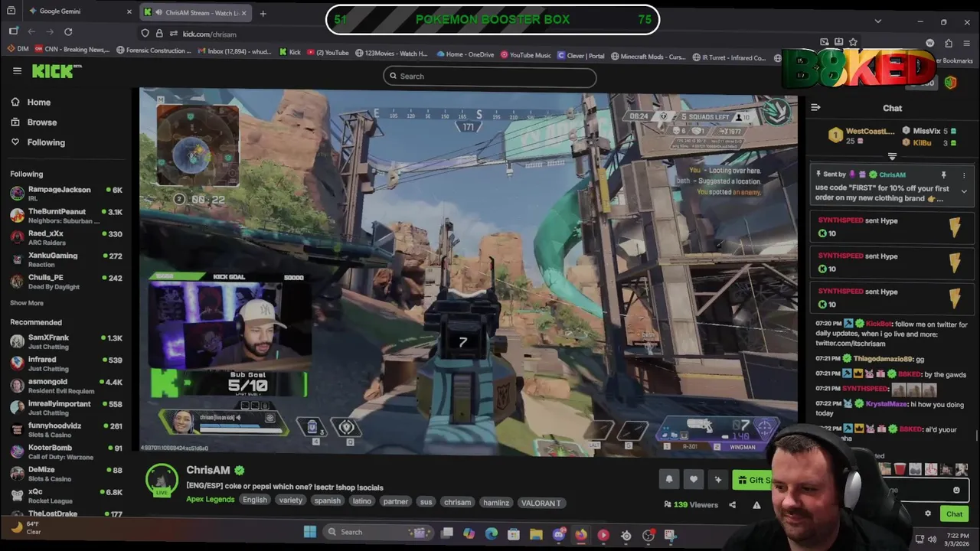The width and height of the screenshot is (980, 551).
Task: Bookmark page with star icon
Action: point(853,42)
